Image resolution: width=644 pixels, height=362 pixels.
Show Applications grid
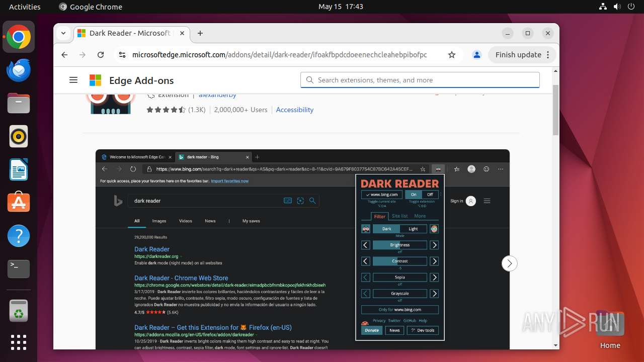pos(19,342)
